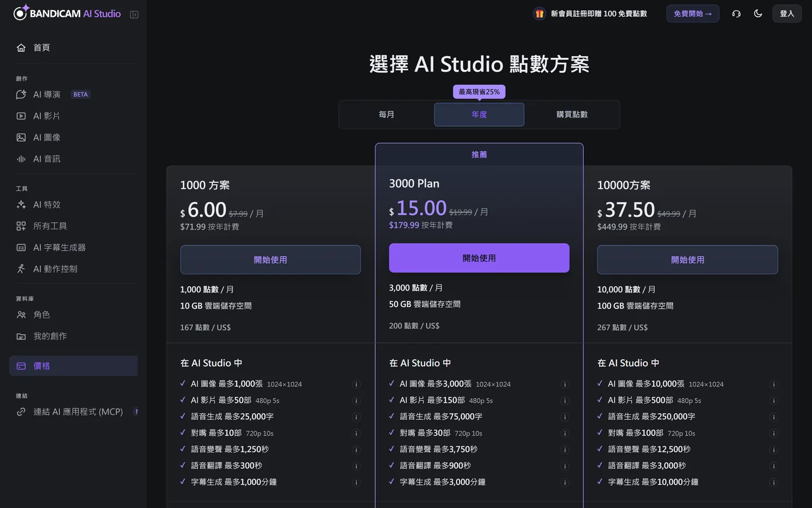Open AI 導演 in the sidebar
The width and height of the screenshot is (812, 508).
pos(74,94)
